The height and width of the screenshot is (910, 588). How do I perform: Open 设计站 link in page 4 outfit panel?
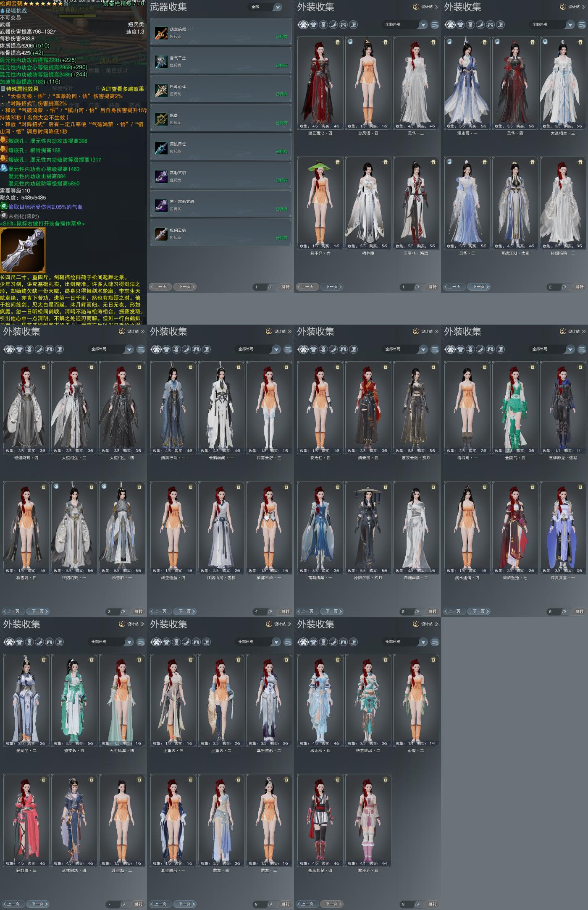click(x=279, y=331)
